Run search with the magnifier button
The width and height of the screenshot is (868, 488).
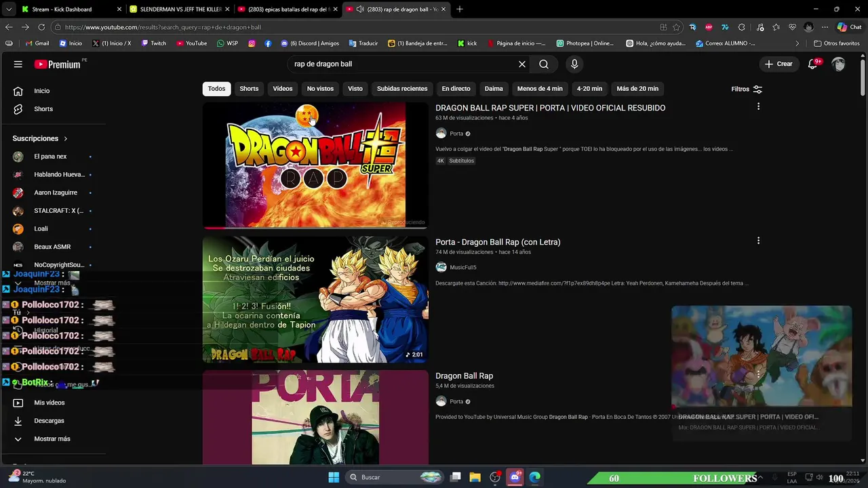tap(544, 64)
